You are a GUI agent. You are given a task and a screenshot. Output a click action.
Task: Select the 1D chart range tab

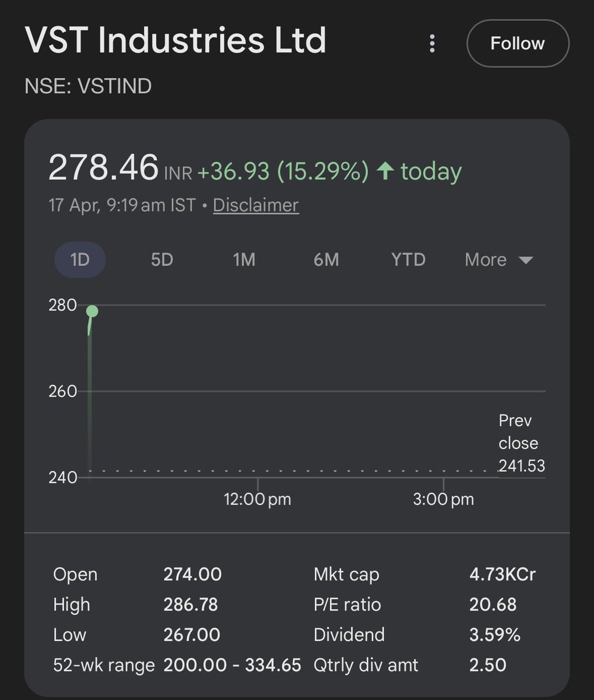80,260
